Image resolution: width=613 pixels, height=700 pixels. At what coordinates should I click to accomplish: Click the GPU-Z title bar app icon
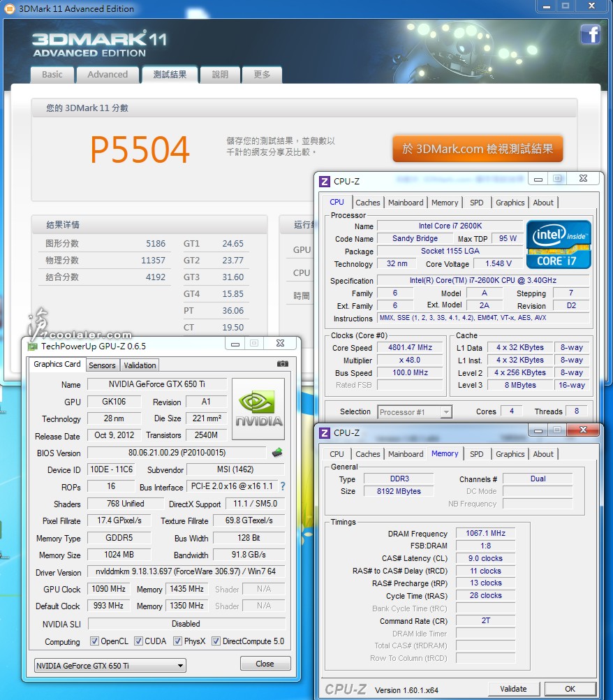[x=32, y=346]
